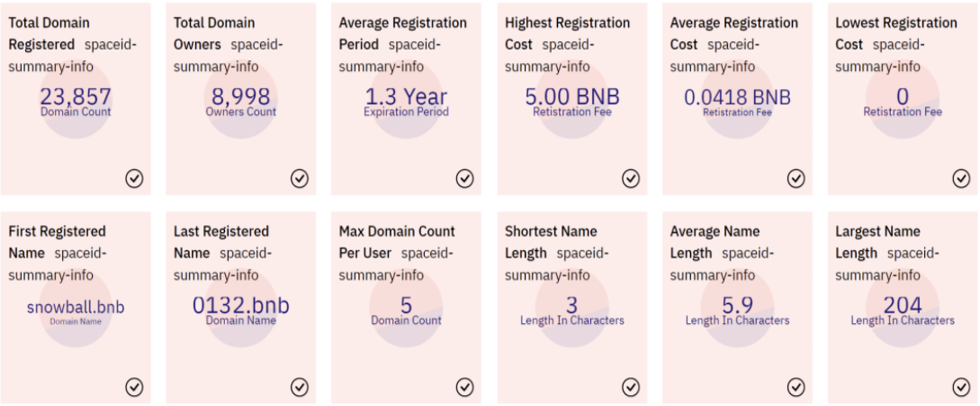
Task: Click checkmark icon on Average Registration Cost card
Action: pyautogui.click(x=796, y=179)
